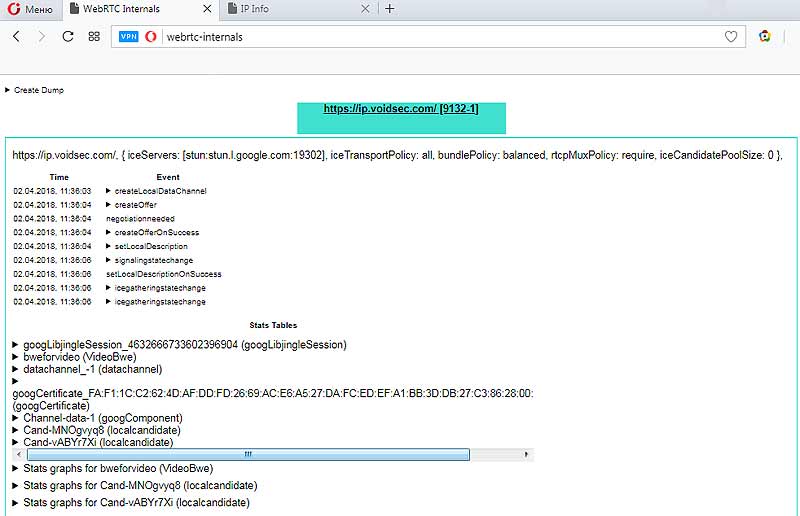Click the negotiationneeded event text
800x516 pixels.
tap(140, 218)
